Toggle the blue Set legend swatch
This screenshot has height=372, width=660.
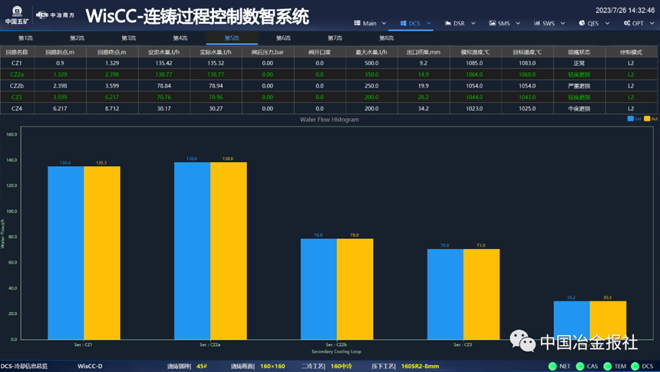(631, 119)
